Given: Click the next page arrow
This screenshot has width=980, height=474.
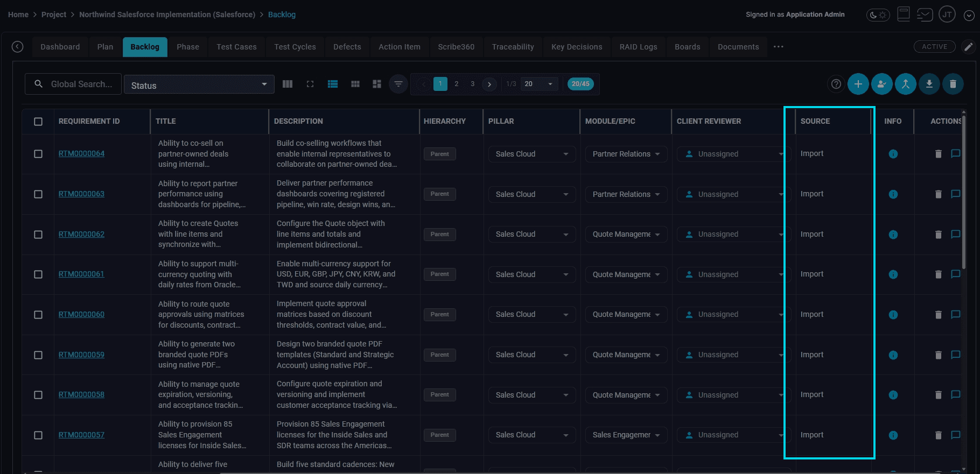Looking at the screenshot, I should [x=489, y=84].
